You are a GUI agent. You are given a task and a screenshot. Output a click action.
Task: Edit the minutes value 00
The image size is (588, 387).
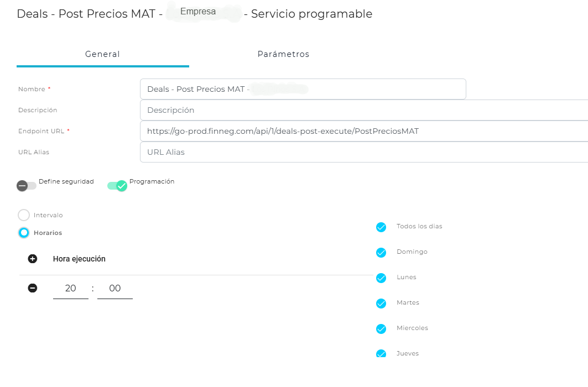tap(115, 289)
